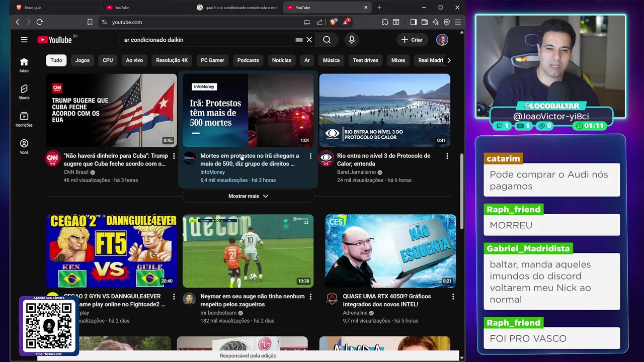
Task: Open a new browser tab with plus
Action: (x=379, y=8)
